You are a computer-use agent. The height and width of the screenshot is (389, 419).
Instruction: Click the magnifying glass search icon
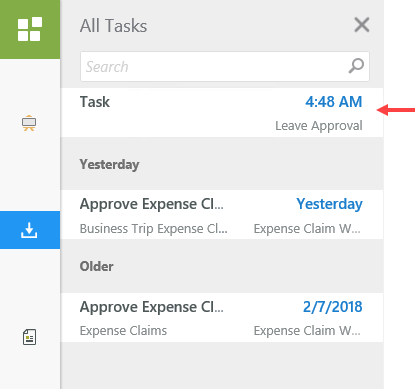pos(356,66)
